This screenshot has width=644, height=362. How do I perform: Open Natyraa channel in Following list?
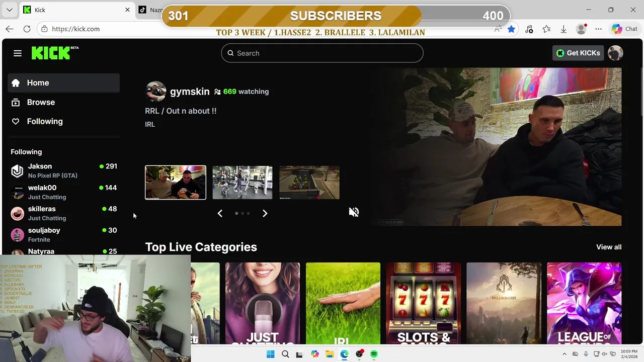coord(63,251)
